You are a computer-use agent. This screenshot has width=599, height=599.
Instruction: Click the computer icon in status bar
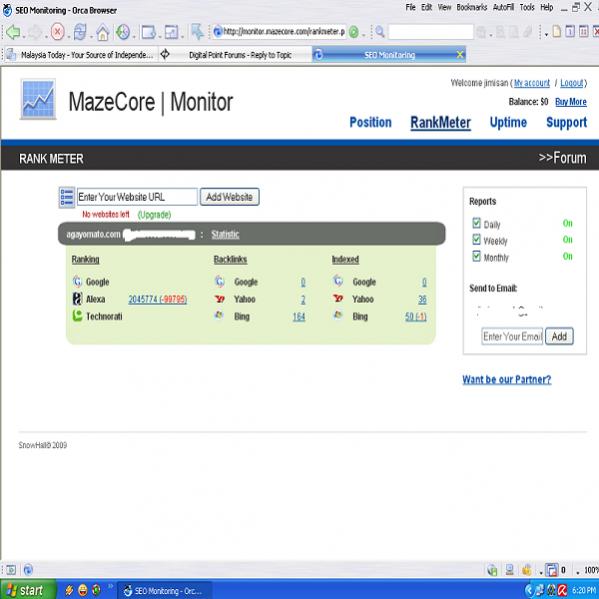(510, 570)
